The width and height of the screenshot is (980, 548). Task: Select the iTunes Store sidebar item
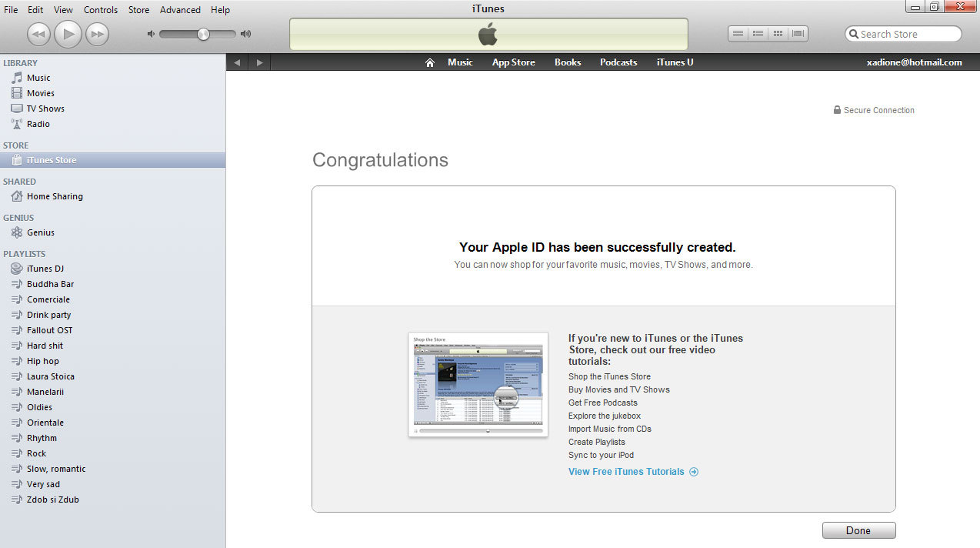point(112,160)
